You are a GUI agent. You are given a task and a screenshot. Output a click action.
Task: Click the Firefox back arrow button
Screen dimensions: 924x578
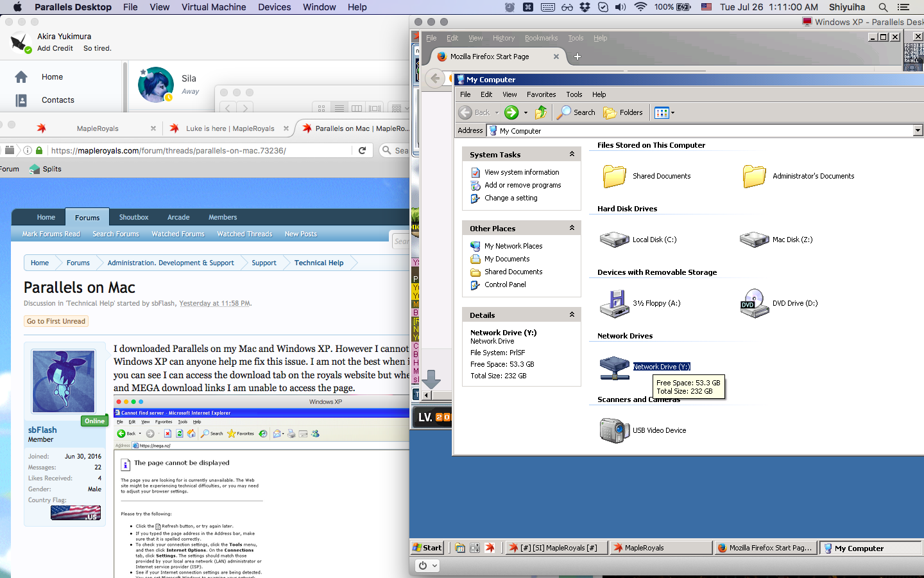435,78
